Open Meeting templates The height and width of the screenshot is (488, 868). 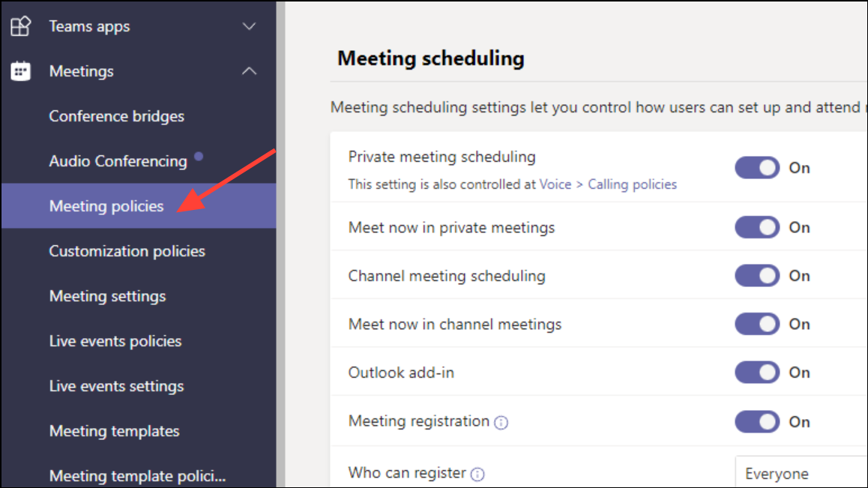tap(113, 431)
